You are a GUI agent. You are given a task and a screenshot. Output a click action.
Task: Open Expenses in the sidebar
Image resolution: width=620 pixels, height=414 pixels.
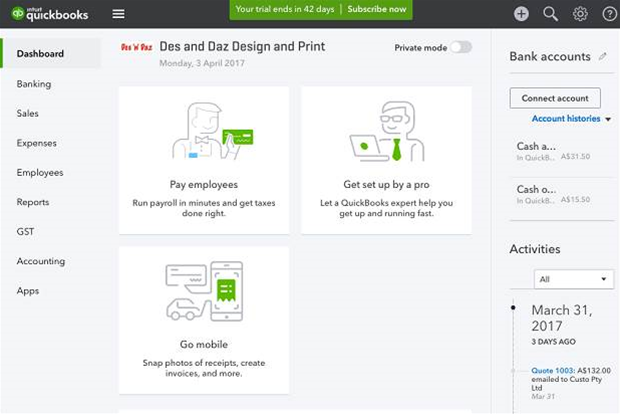point(36,143)
